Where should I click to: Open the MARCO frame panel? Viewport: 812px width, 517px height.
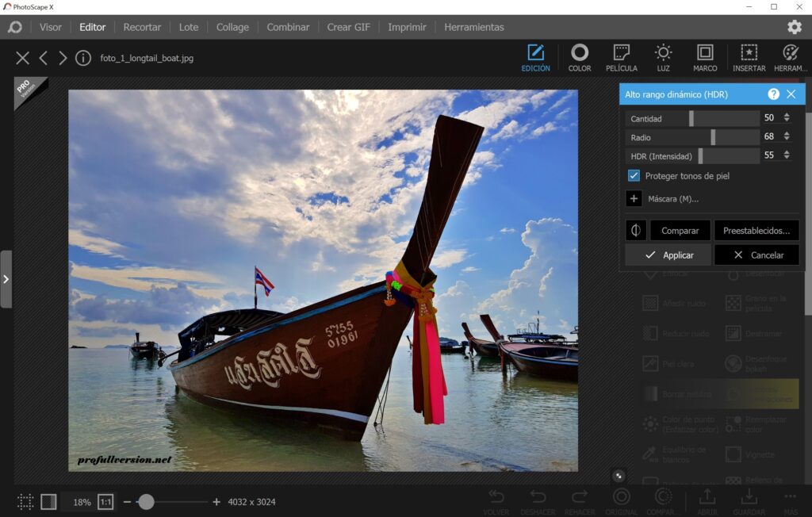click(x=705, y=57)
